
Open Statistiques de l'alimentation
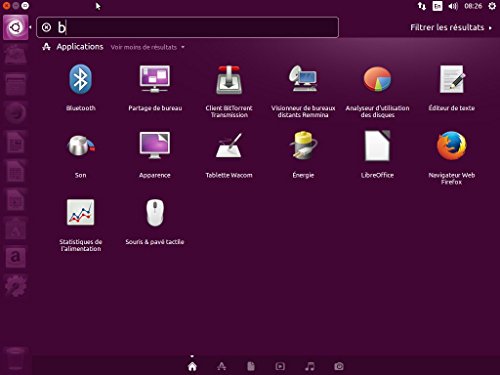pyautogui.click(x=80, y=213)
